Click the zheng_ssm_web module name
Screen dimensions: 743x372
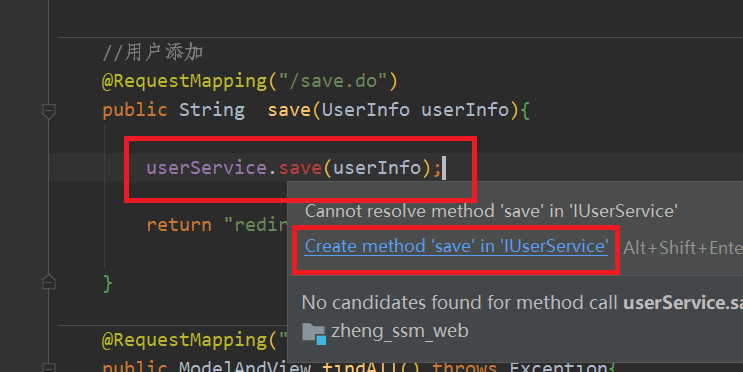point(399,331)
